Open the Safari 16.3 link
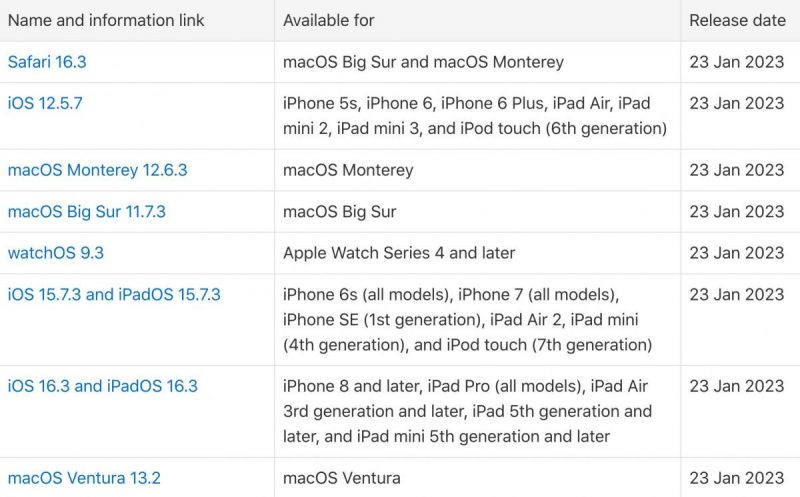 tap(47, 62)
